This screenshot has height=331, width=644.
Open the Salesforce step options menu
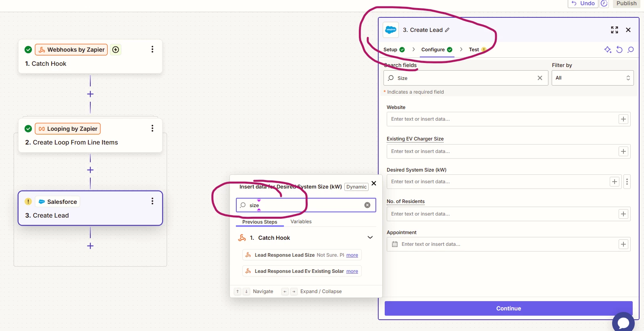(152, 201)
